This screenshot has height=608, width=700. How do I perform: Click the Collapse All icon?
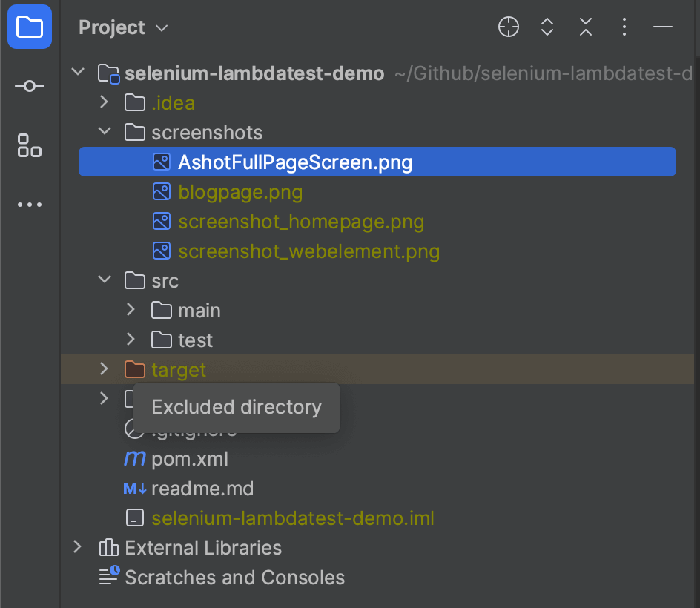point(586,28)
